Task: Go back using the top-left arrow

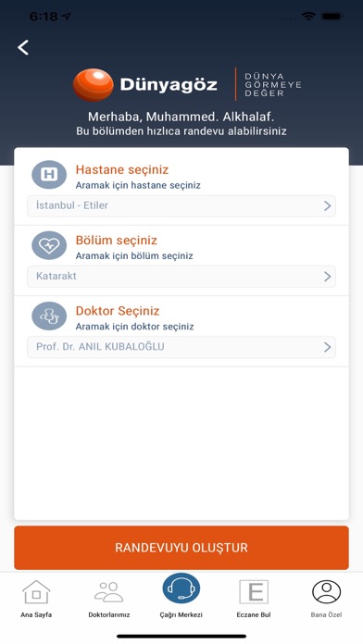Action: click(23, 47)
